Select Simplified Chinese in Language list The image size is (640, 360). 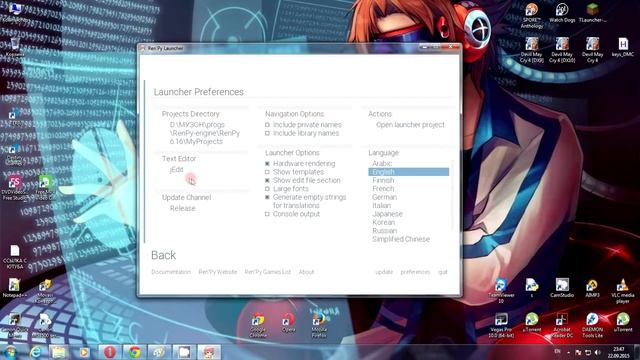pyautogui.click(x=401, y=239)
